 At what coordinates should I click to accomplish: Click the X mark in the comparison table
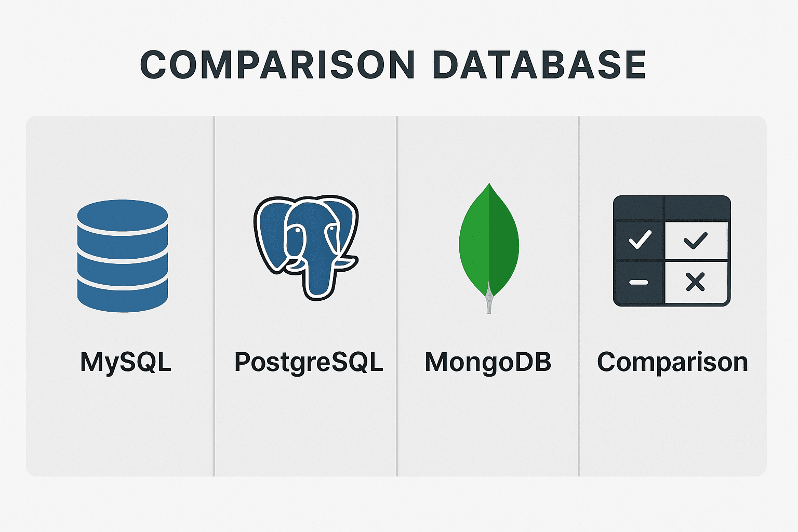click(x=695, y=282)
